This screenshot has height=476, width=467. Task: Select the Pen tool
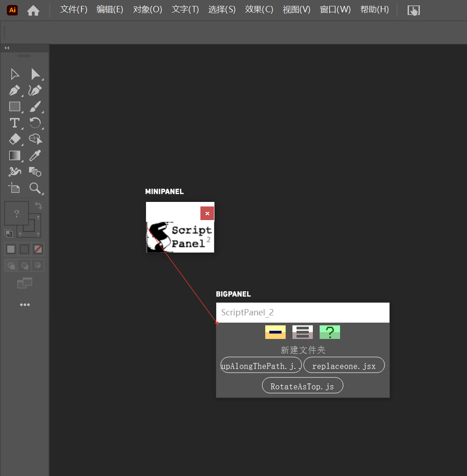[x=14, y=90]
